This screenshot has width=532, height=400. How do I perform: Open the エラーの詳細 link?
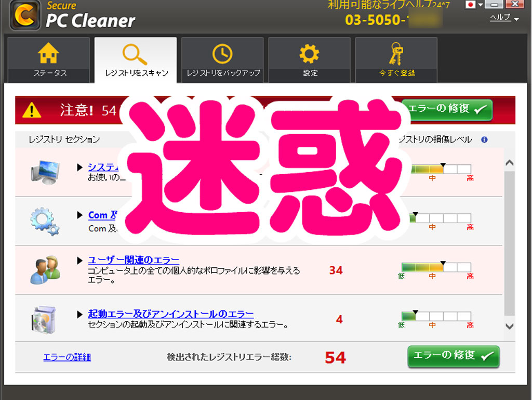click(67, 357)
